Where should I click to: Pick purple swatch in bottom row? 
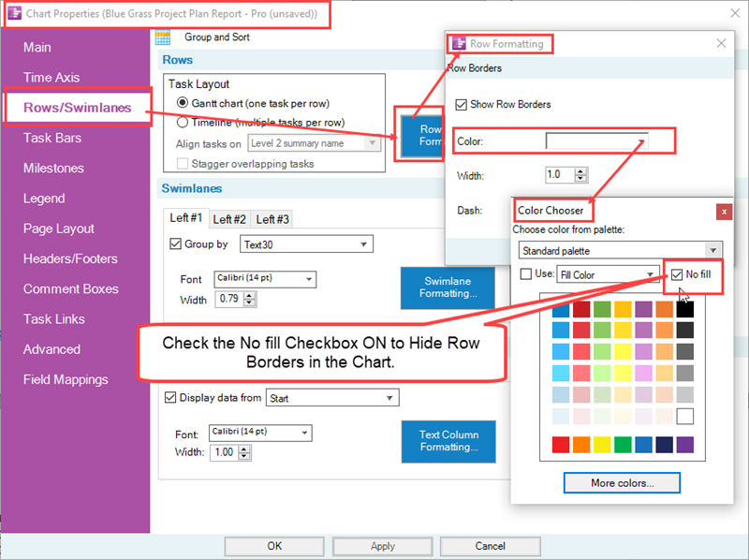684,445
